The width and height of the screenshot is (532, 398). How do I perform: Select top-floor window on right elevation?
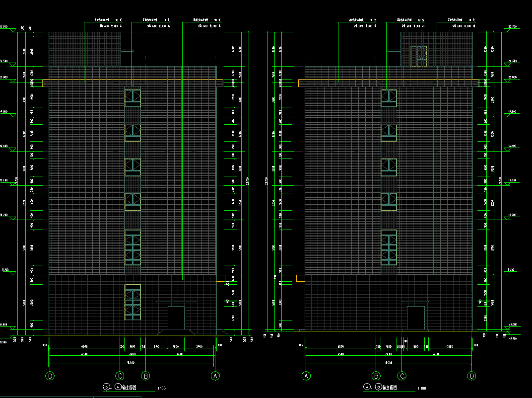click(x=389, y=98)
